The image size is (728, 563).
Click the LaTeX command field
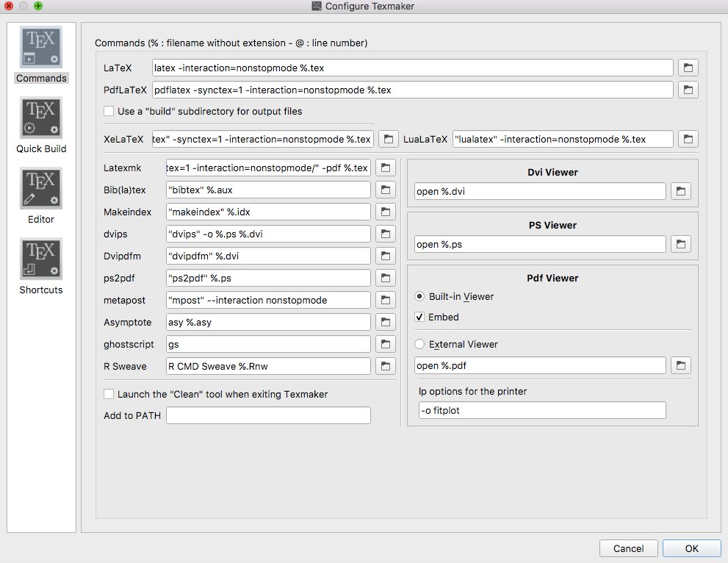(x=412, y=68)
